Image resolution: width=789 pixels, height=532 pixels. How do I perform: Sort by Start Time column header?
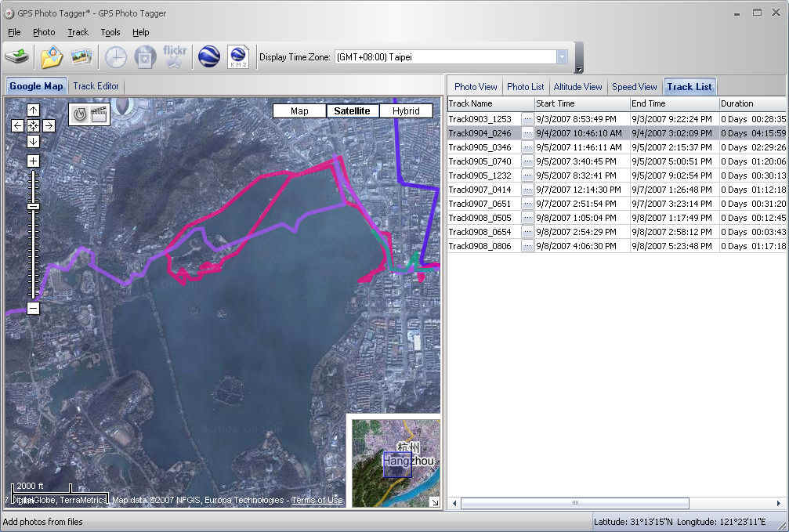click(581, 103)
